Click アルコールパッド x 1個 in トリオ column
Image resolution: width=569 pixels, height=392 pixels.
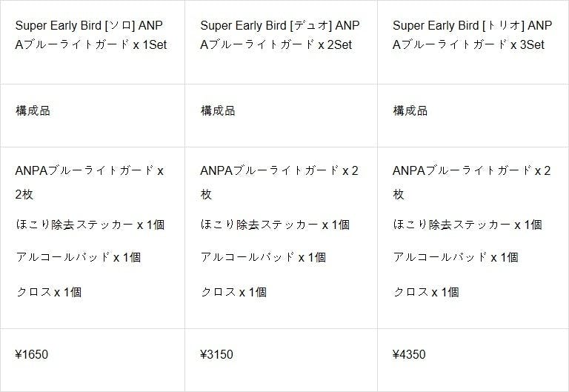click(456, 257)
